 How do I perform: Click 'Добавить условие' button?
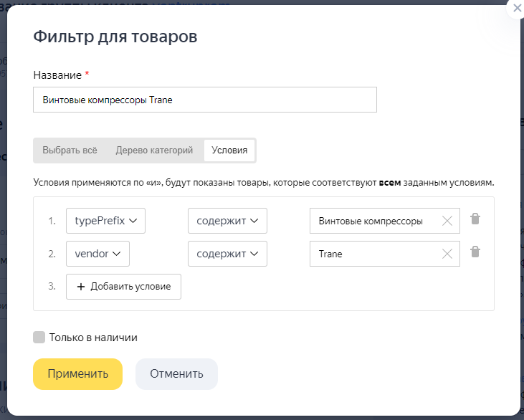coord(123,287)
